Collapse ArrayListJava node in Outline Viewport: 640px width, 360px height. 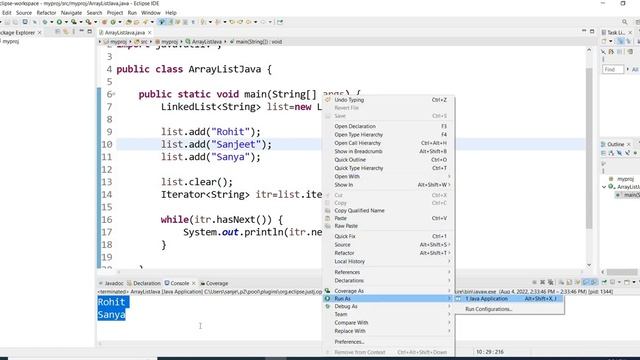click(x=604, y=187)
